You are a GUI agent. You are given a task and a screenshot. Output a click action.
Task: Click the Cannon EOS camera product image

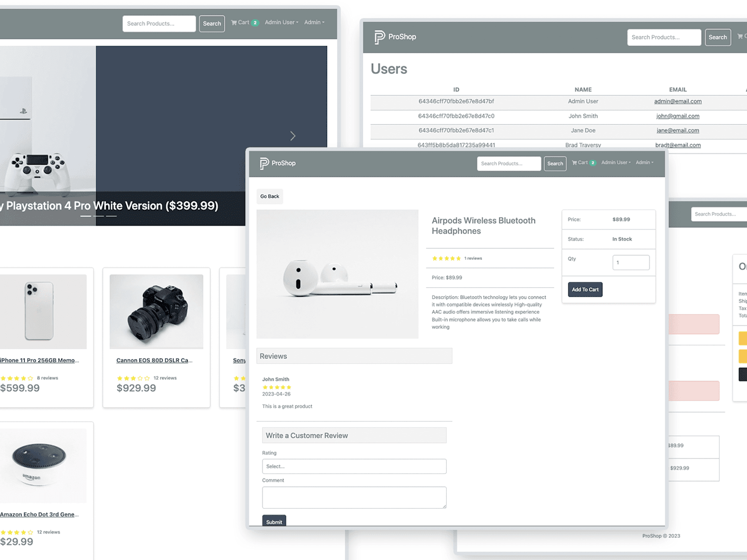(x=156, y=312)
